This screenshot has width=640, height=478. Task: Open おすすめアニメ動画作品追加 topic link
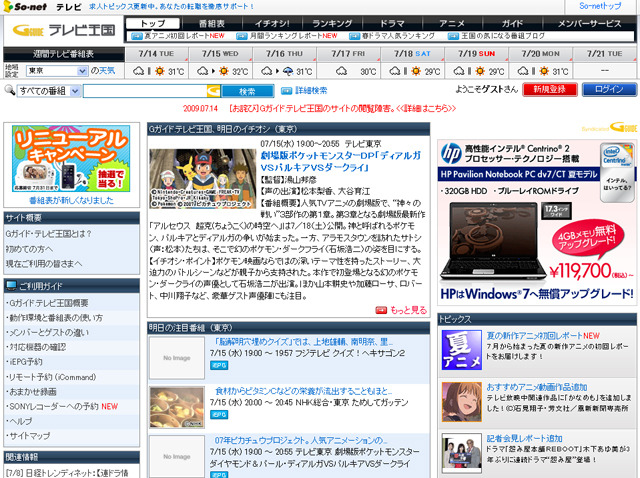pyautogui.click(x=537, y=387)
